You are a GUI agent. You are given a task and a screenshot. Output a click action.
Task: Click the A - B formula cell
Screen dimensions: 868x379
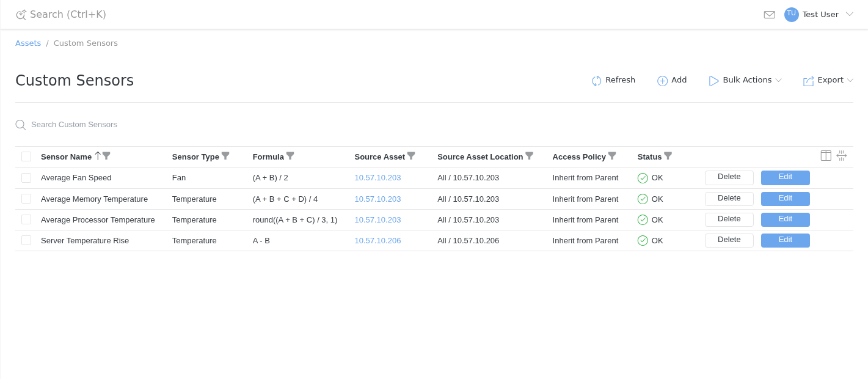point(261,241)
